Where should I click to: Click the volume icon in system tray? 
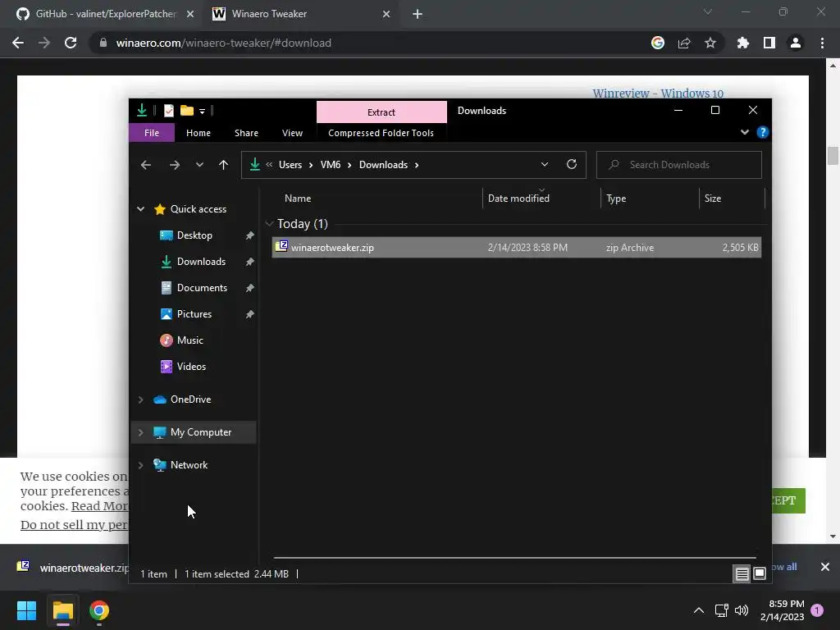pyautogui.click(x=742, y=610)
